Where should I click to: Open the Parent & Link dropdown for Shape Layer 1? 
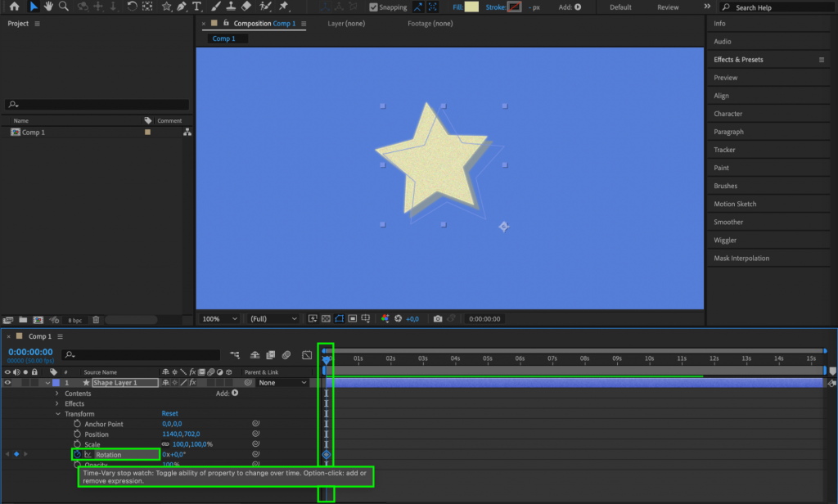click(x=283, y=382)
